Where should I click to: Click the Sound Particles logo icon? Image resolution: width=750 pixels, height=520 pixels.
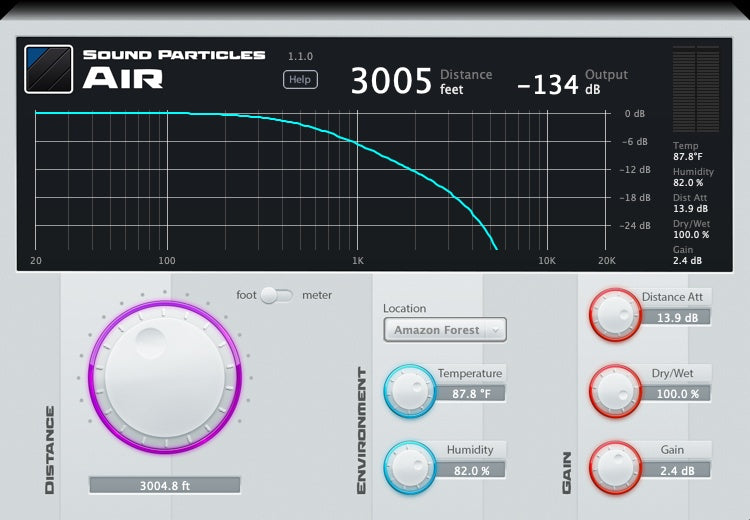(x=48, y=69)
